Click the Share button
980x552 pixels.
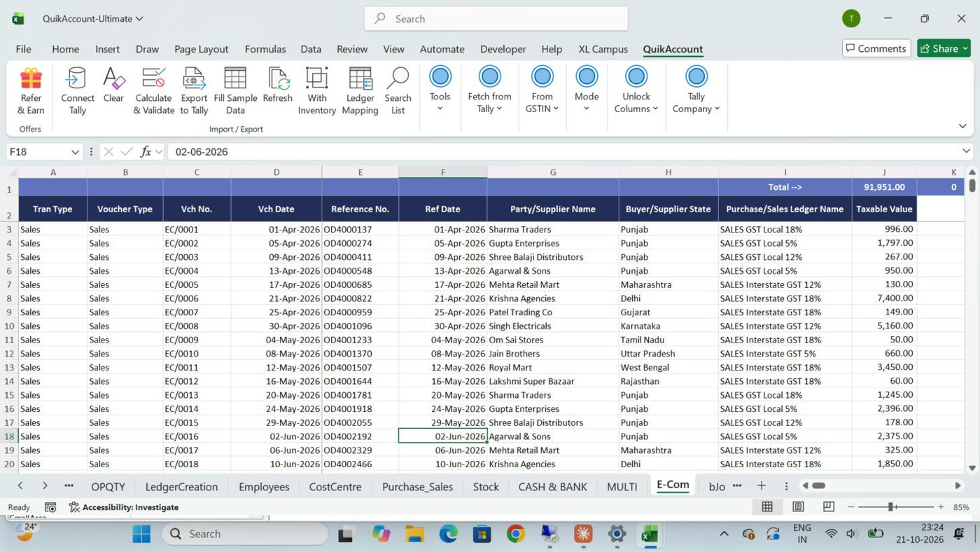coord(944,48)
